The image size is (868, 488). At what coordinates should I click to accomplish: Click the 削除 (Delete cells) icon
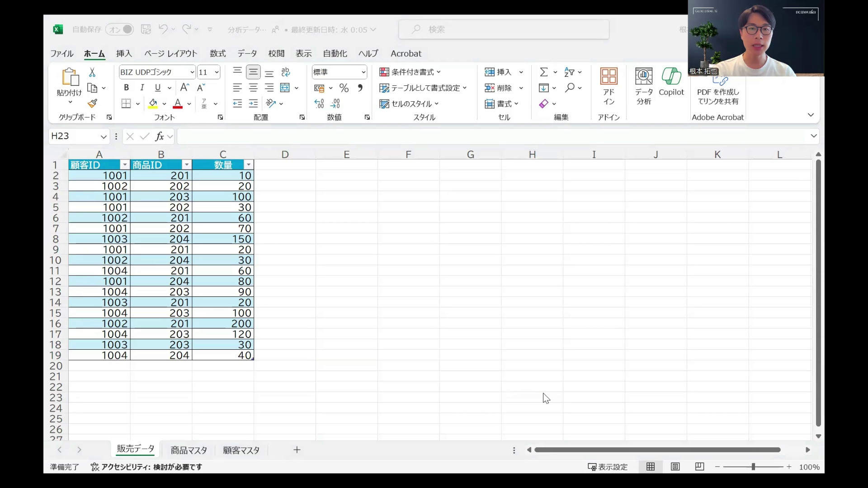(x=501, y=88)
